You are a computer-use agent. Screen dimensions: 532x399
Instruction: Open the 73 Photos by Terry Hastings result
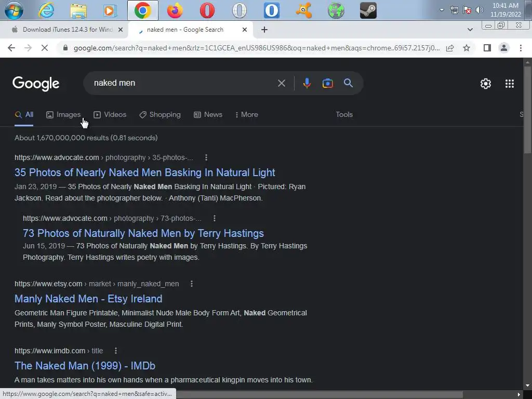coord(143,233)
